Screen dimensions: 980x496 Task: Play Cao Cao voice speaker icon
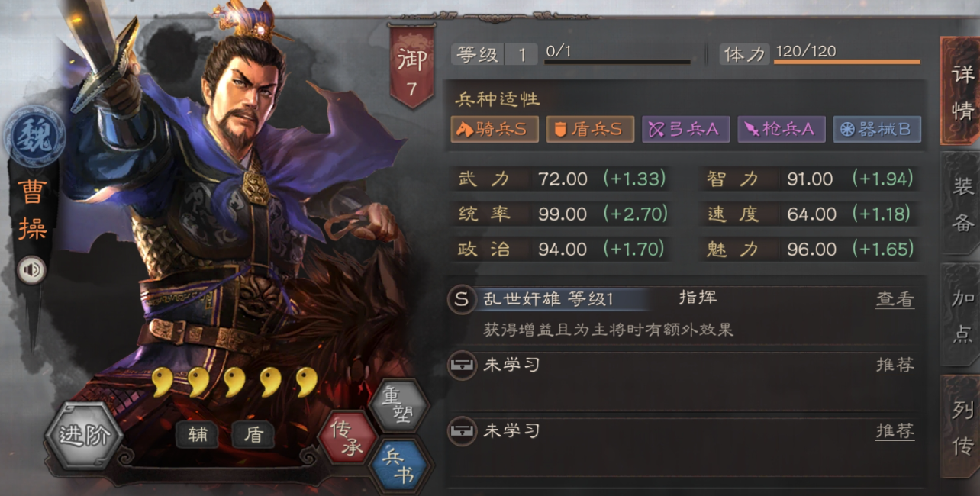(31, 270)
